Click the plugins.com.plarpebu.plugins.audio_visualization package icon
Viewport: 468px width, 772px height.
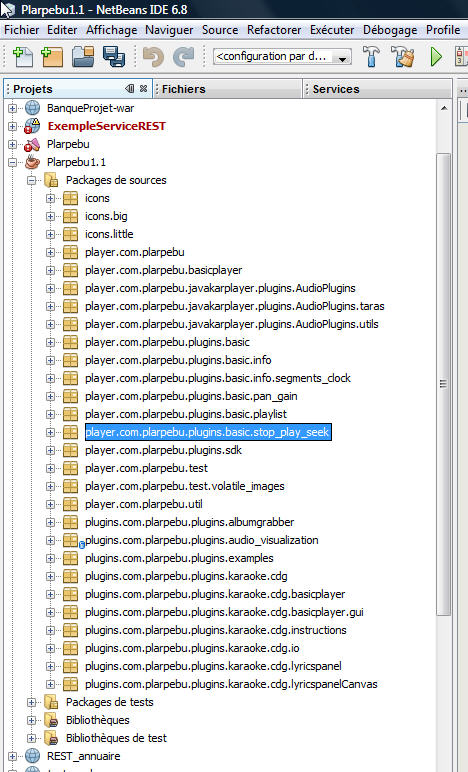[70, 540]
